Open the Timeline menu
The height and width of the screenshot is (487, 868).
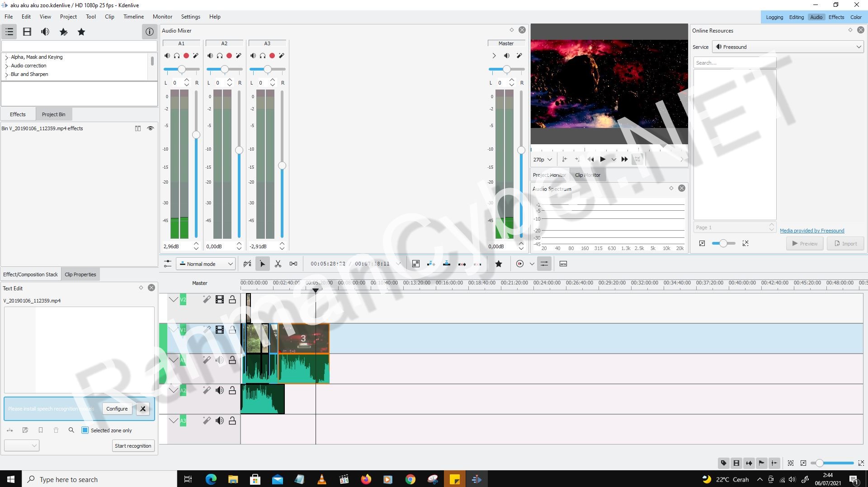tap(133, 17)
